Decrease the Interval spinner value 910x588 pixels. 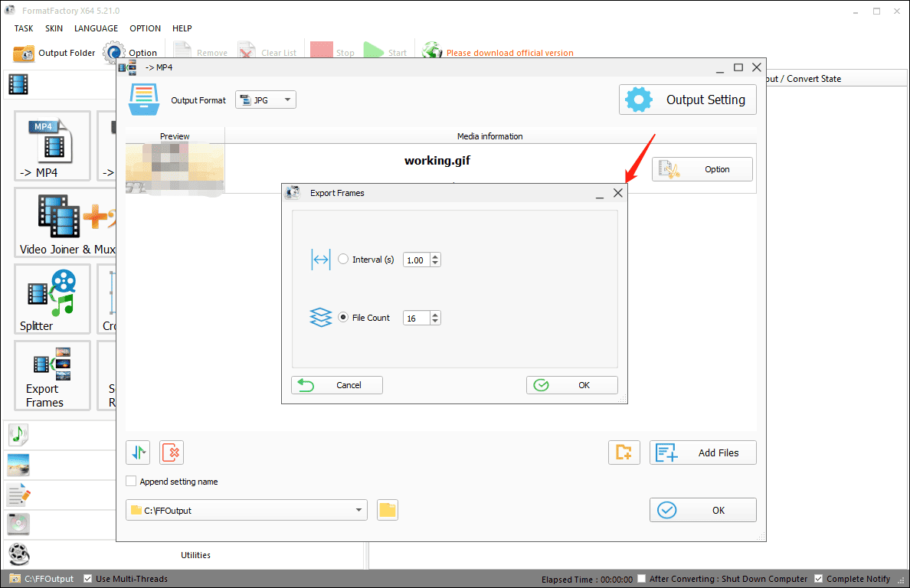[435, 263]
